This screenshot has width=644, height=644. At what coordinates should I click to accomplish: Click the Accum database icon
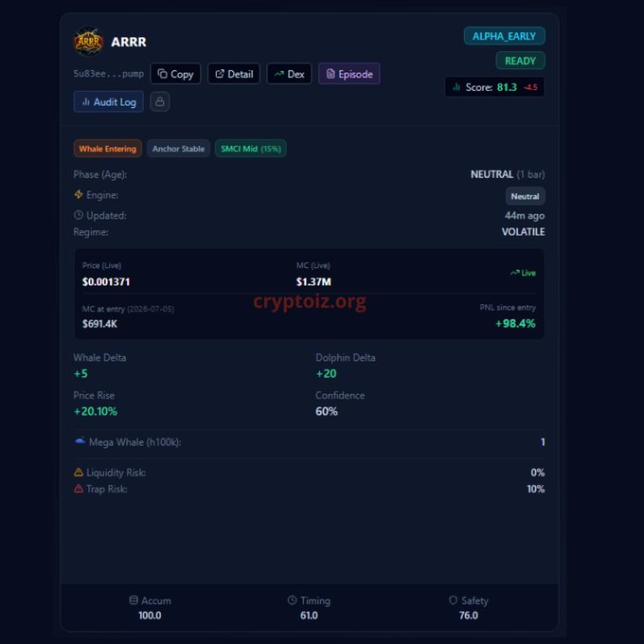(x=134, y=600)
